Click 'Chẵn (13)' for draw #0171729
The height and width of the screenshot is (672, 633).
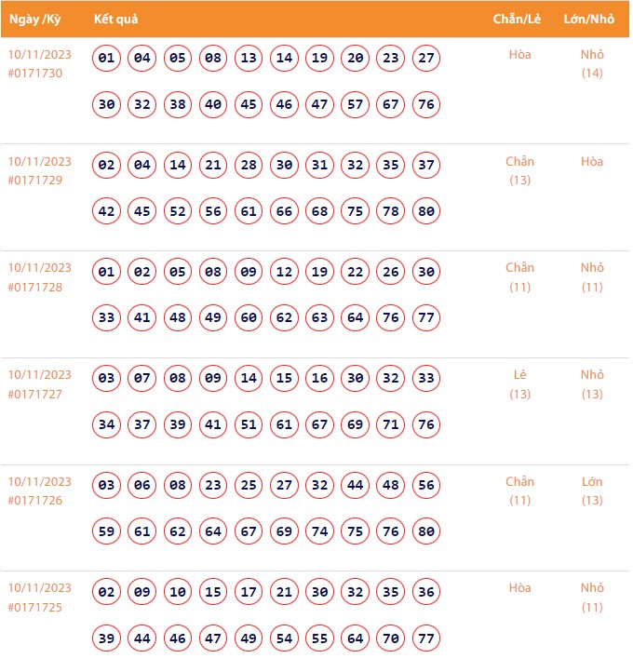point(519,170)
